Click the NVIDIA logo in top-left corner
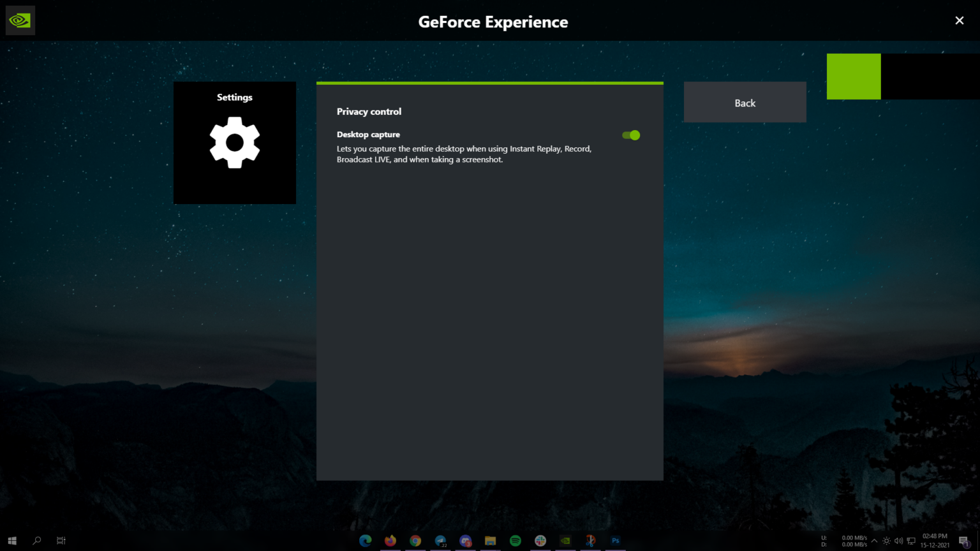The height and width of the screenshot is (551, 980). click(20, 20)
